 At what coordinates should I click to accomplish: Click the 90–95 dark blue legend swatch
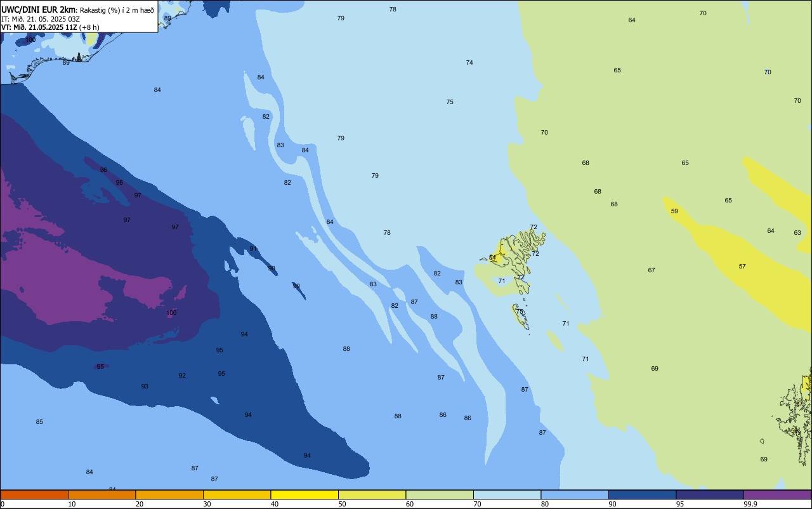642,494
